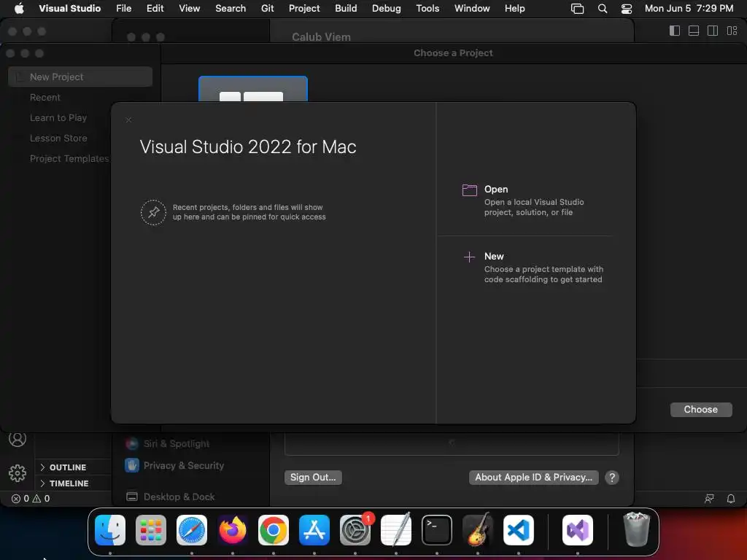
Task: Open Desktop & Dock settings
Action: [x=171, y=497]
